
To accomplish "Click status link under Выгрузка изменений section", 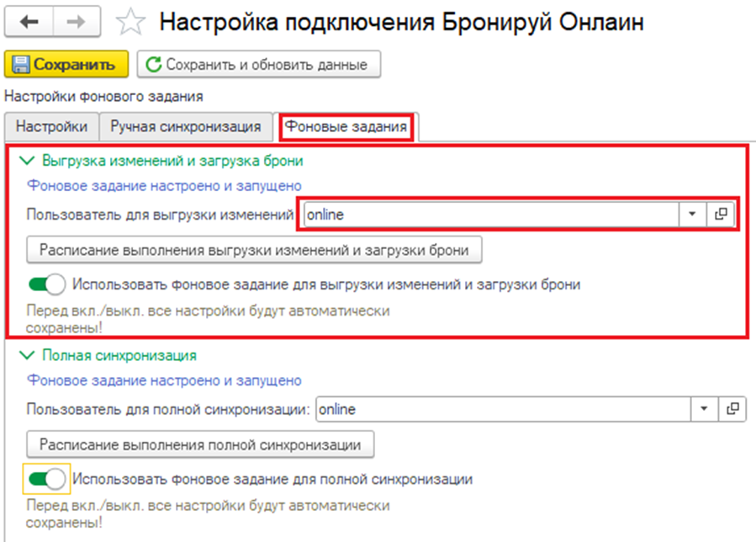I will [165, 186].
